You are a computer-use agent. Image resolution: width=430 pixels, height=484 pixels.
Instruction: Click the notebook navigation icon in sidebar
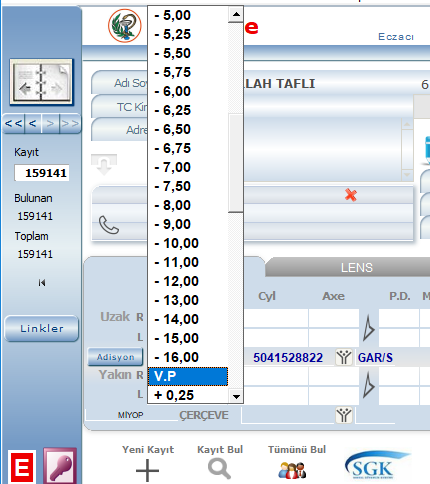tap(41, 82)
